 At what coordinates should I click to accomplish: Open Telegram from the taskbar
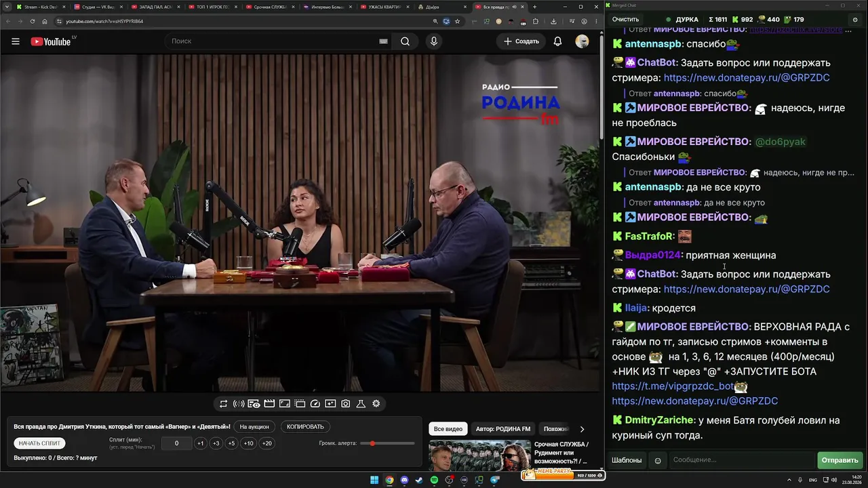tap(494, 481)
